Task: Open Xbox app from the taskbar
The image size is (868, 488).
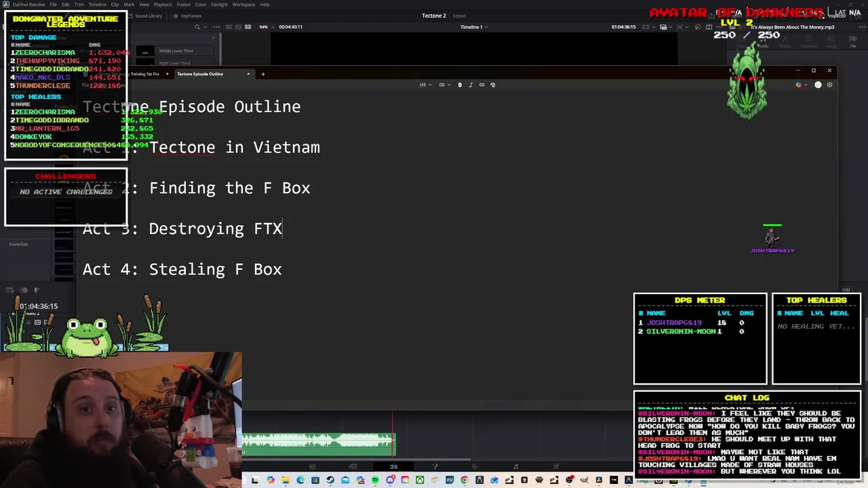Action: (420, 481)
